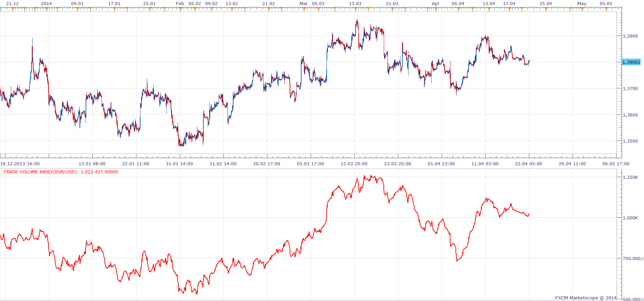The image size is (644, 301).
Task: Click the 22.01 11:00 time label
Action: click(136, 164)
